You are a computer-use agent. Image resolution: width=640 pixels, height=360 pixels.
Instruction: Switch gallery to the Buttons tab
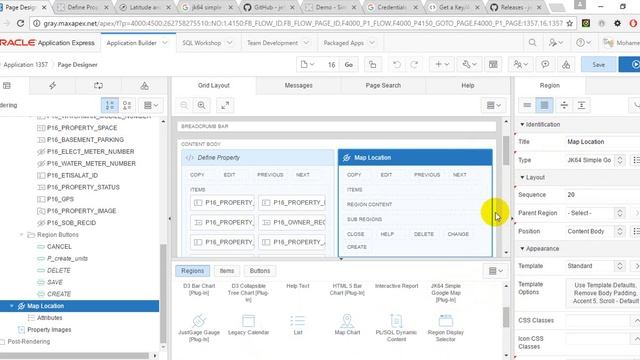(x=260, y=271)
